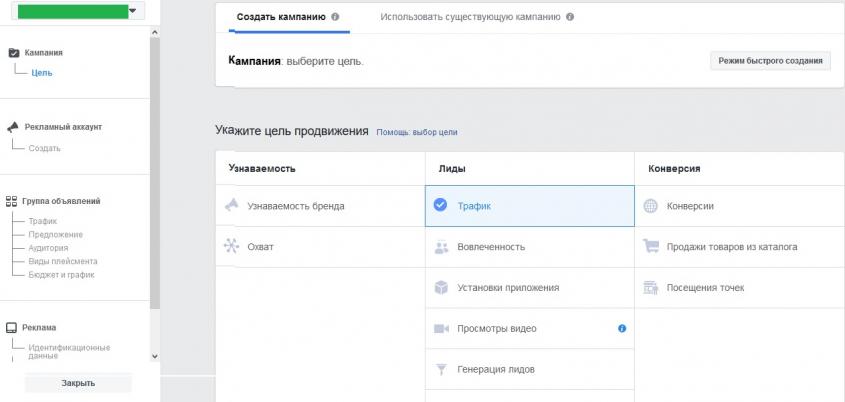Click the Кампания heading in sidebar
This screenshot has height=402, width=845.
[44, 53]
